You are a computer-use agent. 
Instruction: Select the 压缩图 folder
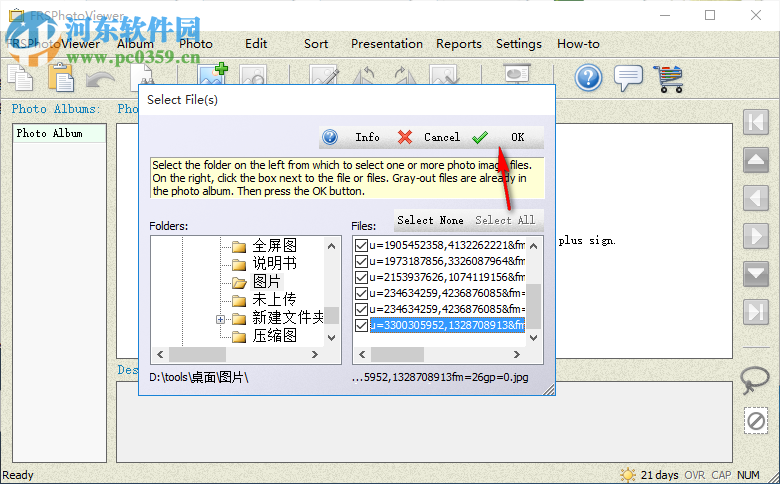274,336
